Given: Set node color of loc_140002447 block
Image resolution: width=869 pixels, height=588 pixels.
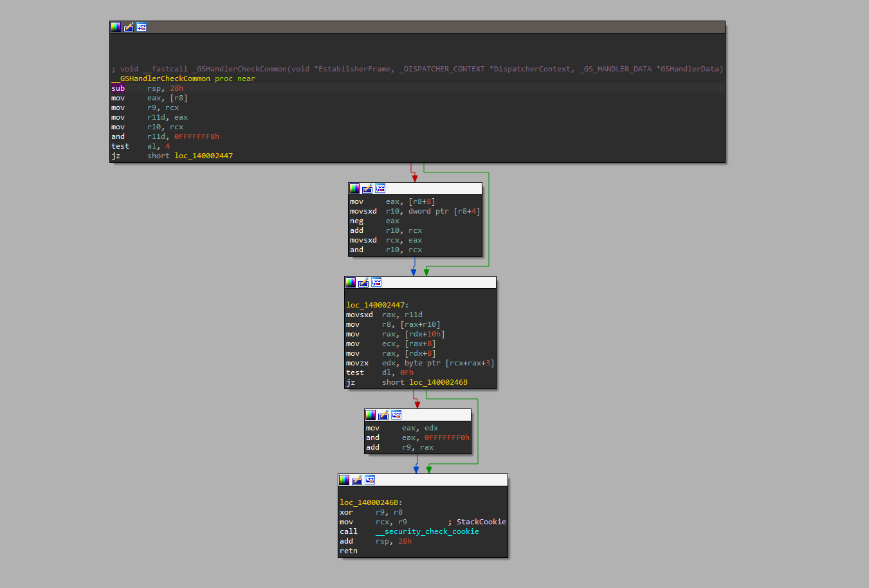Looking at the screenshot, I should click(351, 282).
